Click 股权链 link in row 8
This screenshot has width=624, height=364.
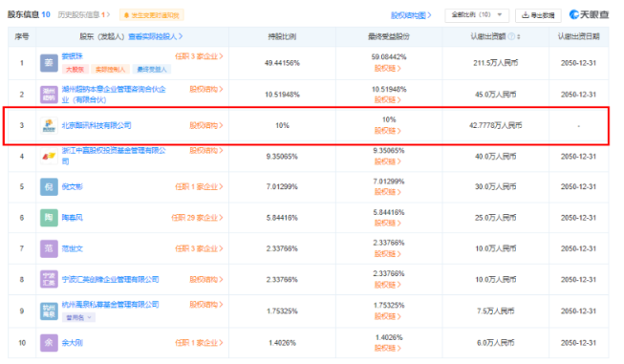pyautogui.click(x=388, y=285)
